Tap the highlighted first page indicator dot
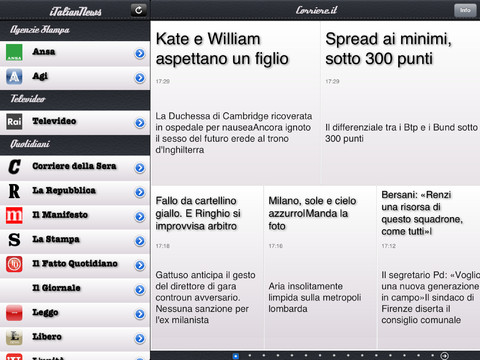Viewport: 480px width, 360px height. (x=236, y=356)
